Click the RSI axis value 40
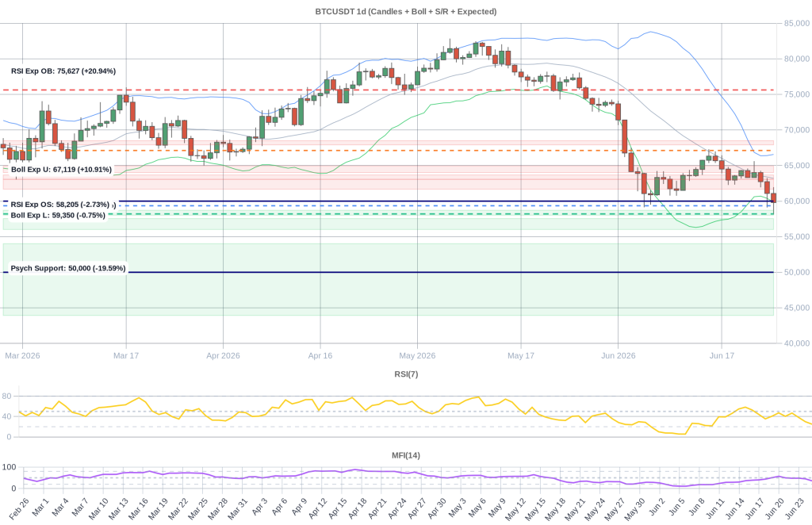The image size is (812, 525). point(6,416)
